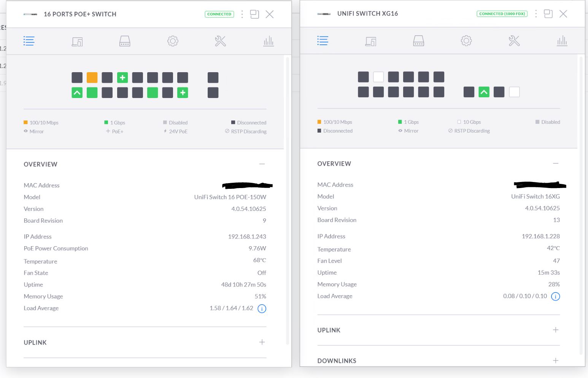Select first top-row port on XG16 switch
Image resolution: width=588 pixels, height=378 pixels.
click(363, 77)
